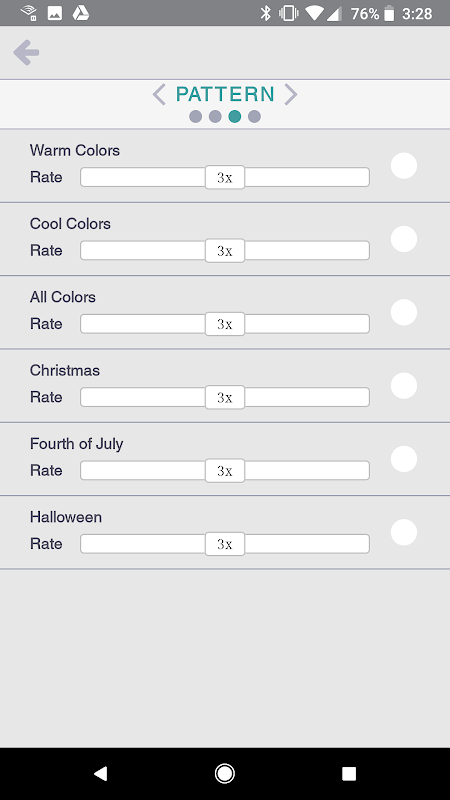This screenshot has height=800, width=450.
Task: Tap the back arrow icon
Action: (26, 53)
